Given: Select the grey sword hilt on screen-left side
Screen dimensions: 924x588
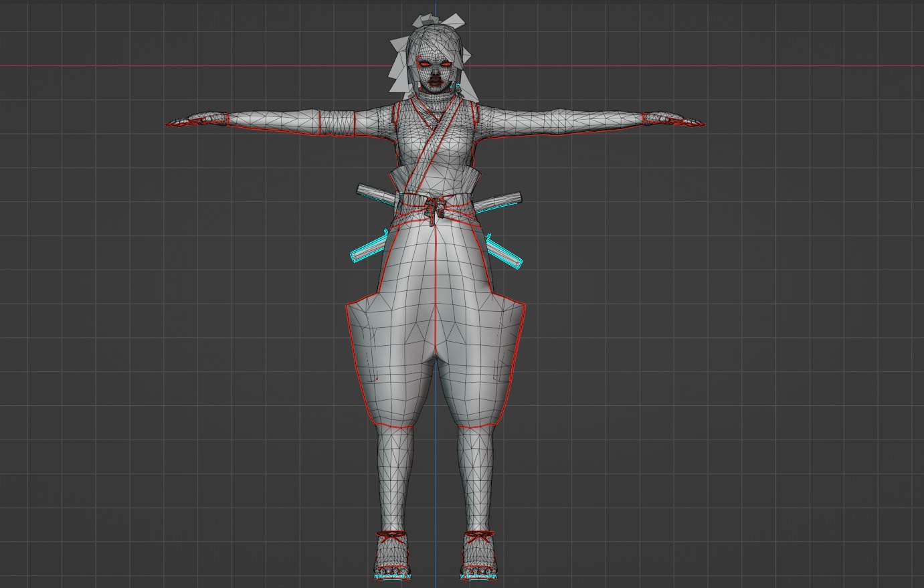Looking at the screenshot, I should (x=376, y=193).
